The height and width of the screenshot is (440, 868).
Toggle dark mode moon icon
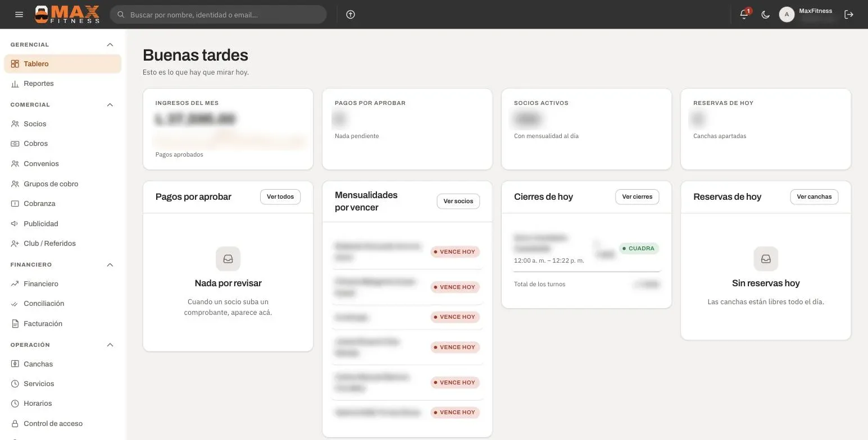(x=765, y=15)
